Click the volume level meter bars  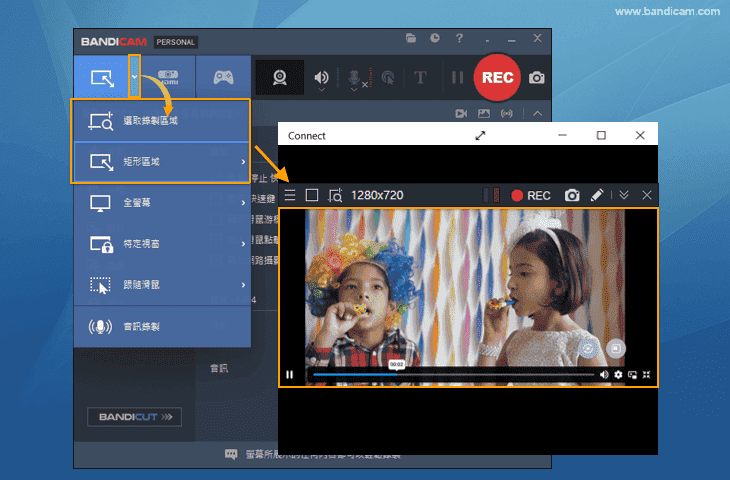click(x=491, y=196)
